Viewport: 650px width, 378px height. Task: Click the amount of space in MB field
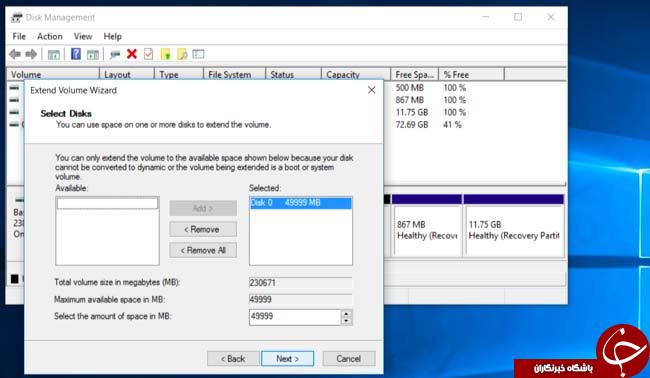click(295, 317)
